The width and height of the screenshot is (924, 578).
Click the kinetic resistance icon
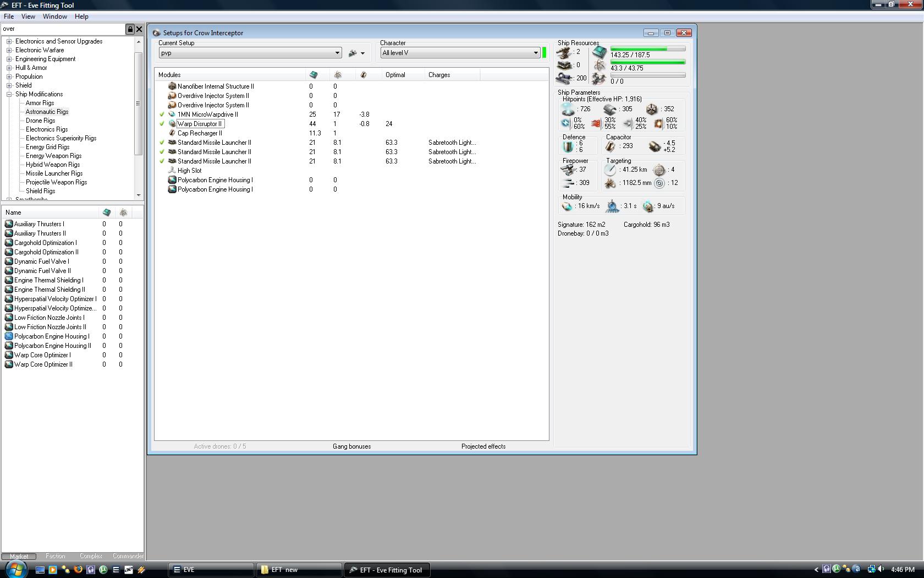coord(628,123)
